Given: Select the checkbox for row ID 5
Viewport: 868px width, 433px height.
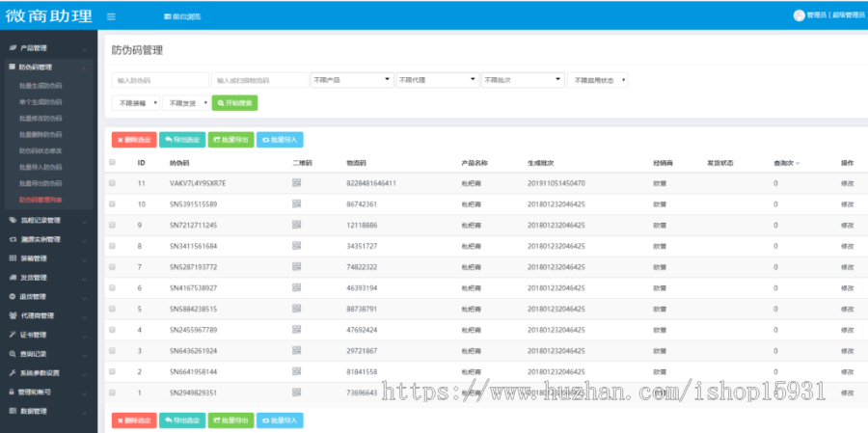Looking at the screenshot, I should pos(112,309).
